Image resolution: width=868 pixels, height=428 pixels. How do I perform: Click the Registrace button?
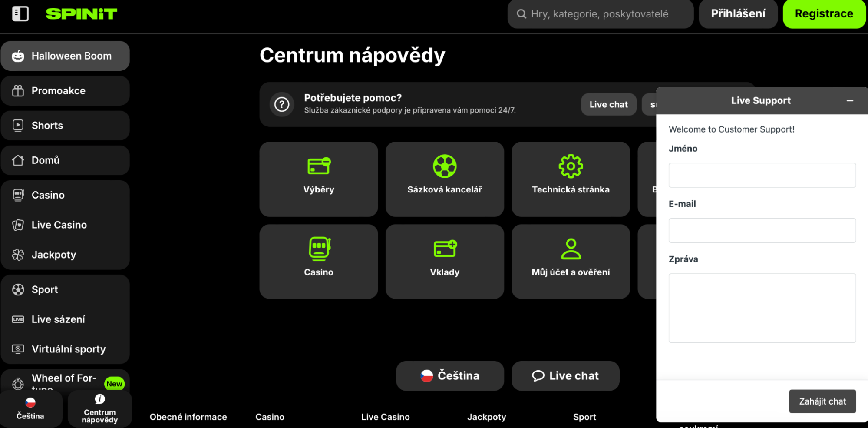(x=824, y=14)
